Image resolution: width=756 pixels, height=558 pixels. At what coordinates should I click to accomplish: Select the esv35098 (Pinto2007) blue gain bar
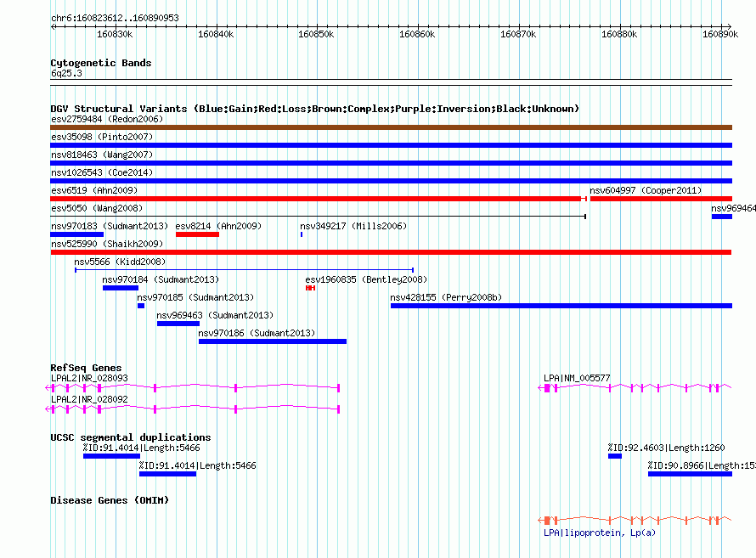[x=391, y=145]
